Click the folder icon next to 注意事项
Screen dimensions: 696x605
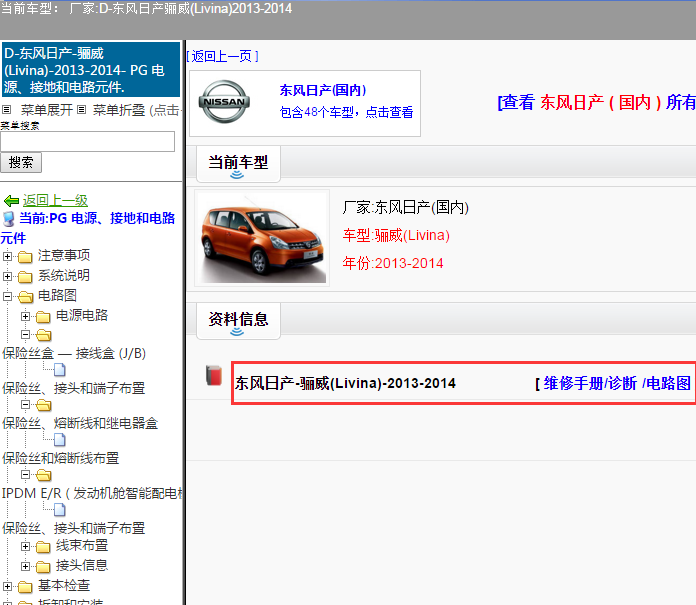[x=25, y=257]
